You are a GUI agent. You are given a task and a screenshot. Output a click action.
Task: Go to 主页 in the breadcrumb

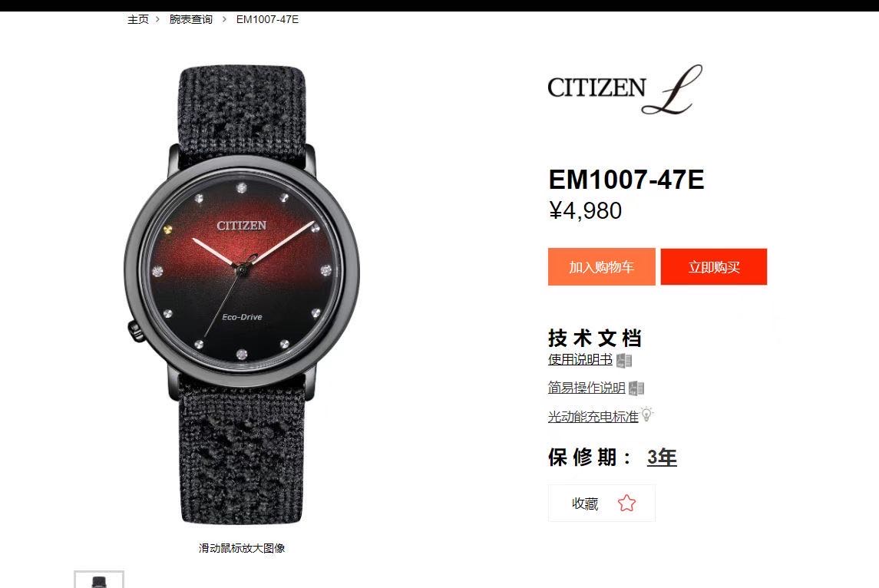[138, 20]
